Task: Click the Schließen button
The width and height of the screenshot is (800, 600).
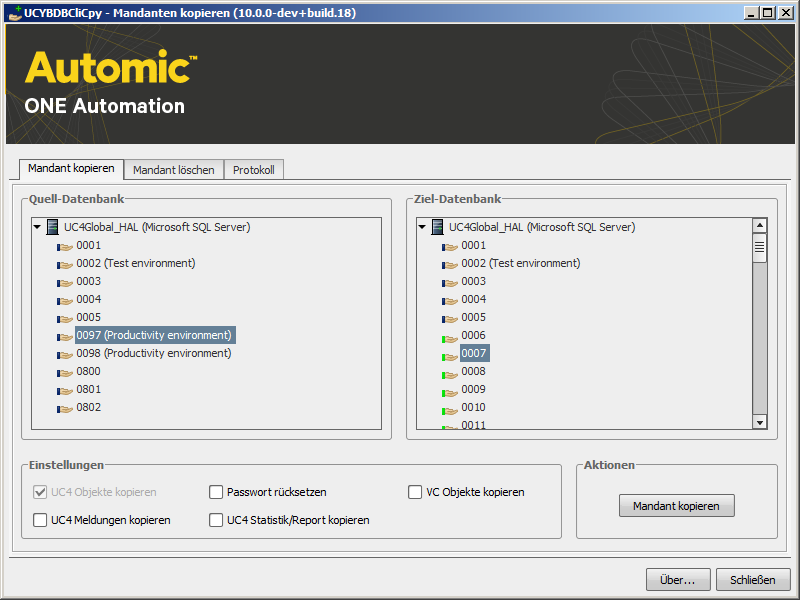Action: [x=753, y=580]
